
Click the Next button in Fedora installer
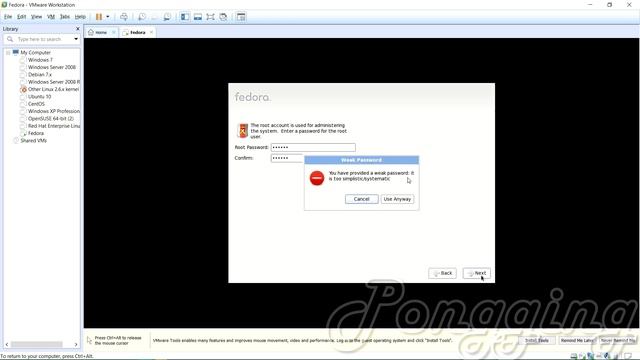(x=477, y=273)
